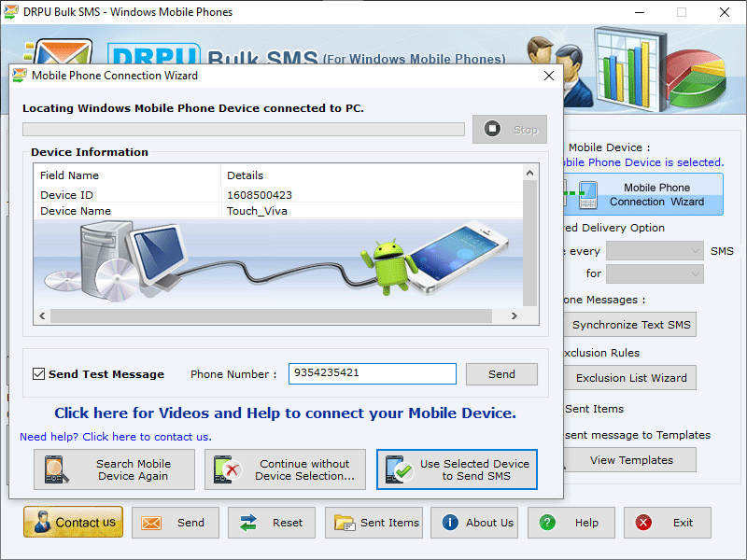Image resolution: width=747 pixels, height=560 pixels.
Task: Click inside the Phone Number field
Action: (372, 373)
